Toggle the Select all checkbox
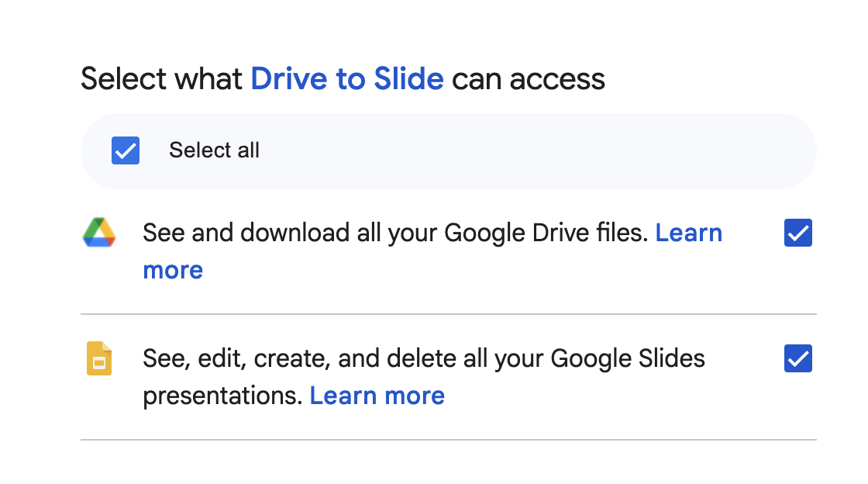This screenshot has height=484, width=868. pyautogui.click(x=126, y=150)
